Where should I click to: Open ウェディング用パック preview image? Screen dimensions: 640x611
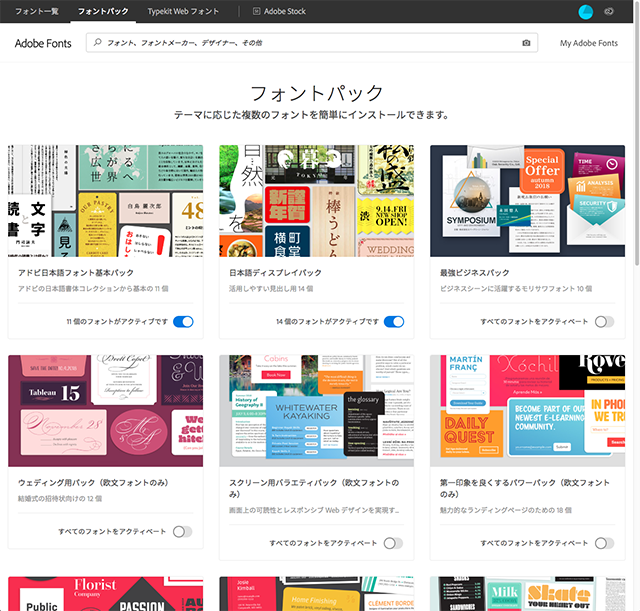[x=105, y=411]
